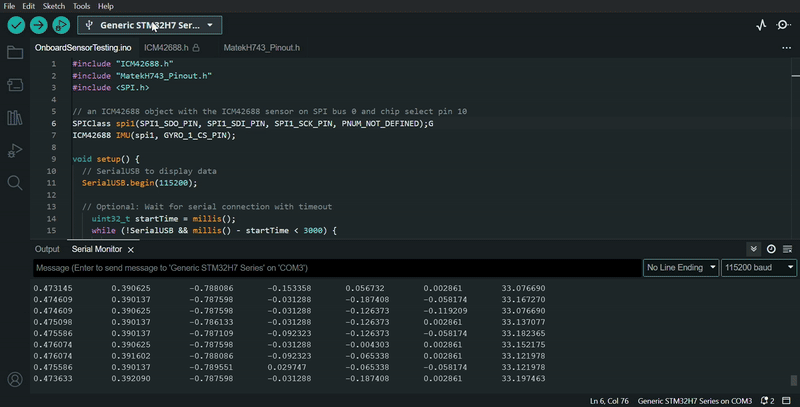Open the Library Manager books icon
Screen dimensions: 800x407
(15, 118)
